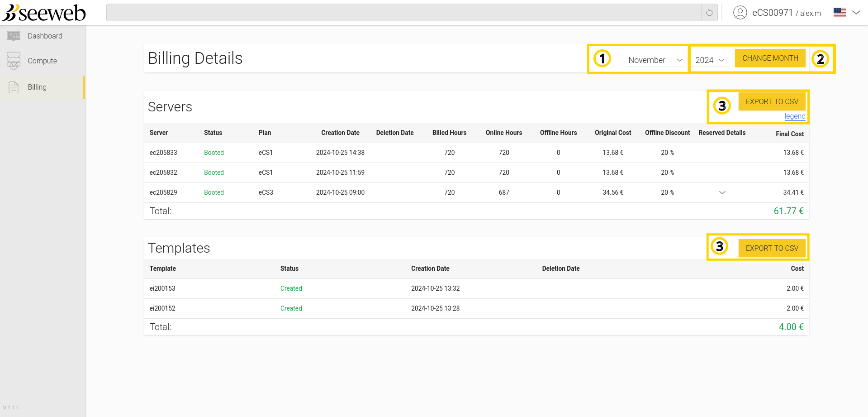Viewport: 868px width, 417px height.
Task: Click templates total 4.00 €
Action: click(x=791, y=327)
